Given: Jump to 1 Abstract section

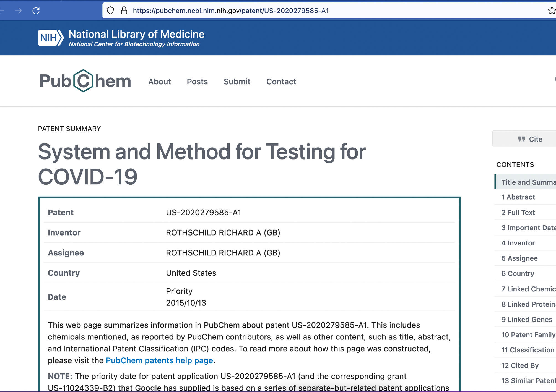Looking at the screenshot, I should click(x=518, y=197).
